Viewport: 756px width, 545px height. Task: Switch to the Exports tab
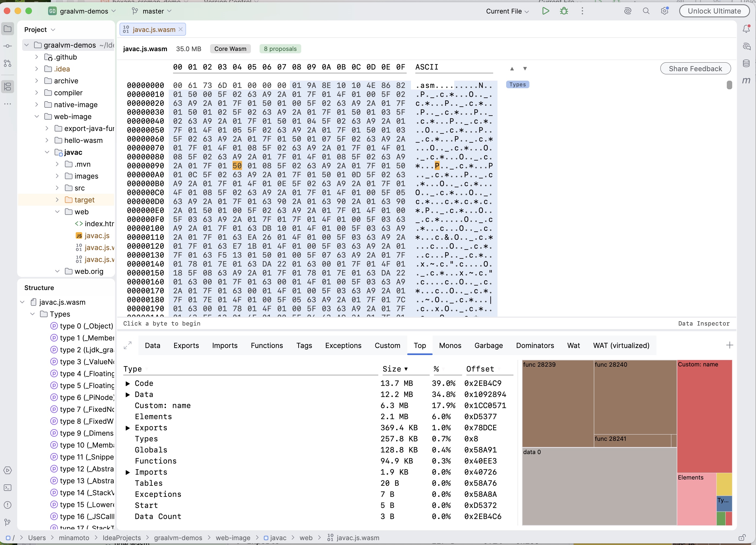coord(186,345)
